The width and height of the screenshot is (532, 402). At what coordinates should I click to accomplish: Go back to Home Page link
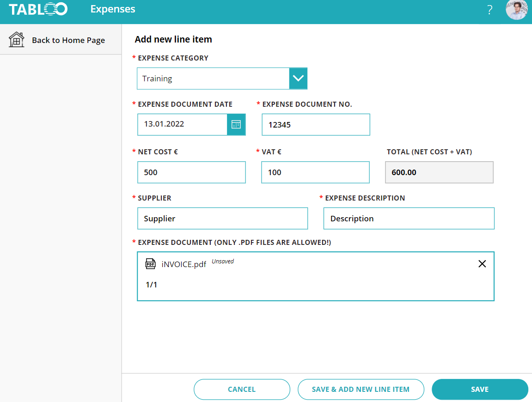click(68, 40)
